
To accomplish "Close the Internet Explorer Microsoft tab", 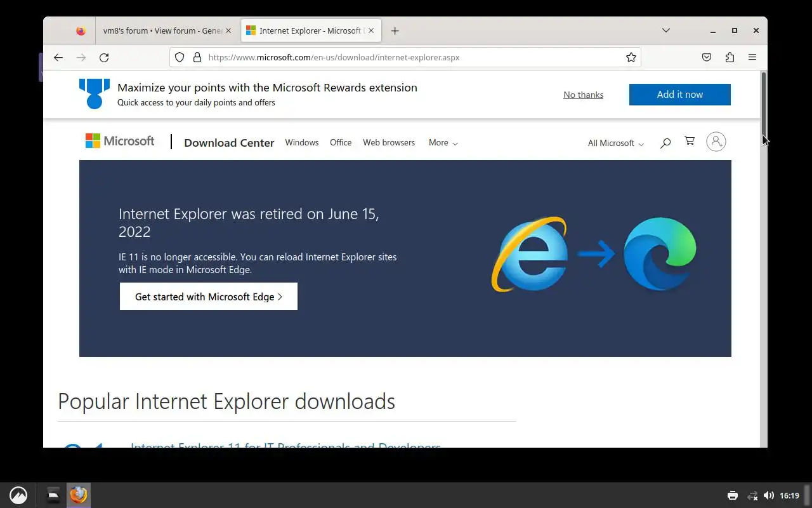I will (371, 30).
